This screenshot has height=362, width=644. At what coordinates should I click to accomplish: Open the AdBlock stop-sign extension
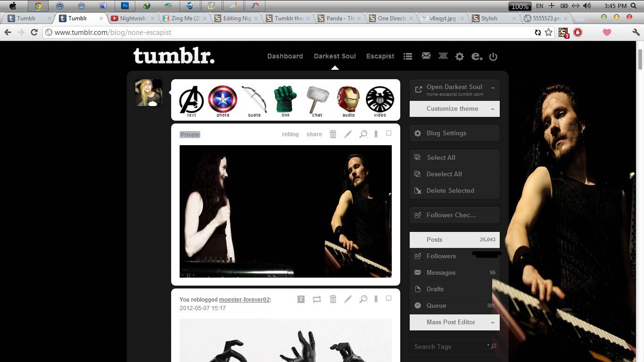[x=578, y=33]
